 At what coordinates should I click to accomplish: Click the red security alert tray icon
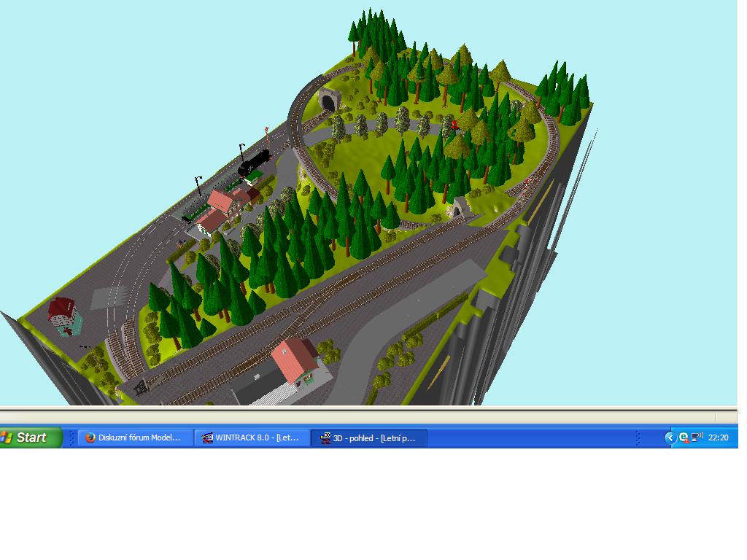pos(683,437)
